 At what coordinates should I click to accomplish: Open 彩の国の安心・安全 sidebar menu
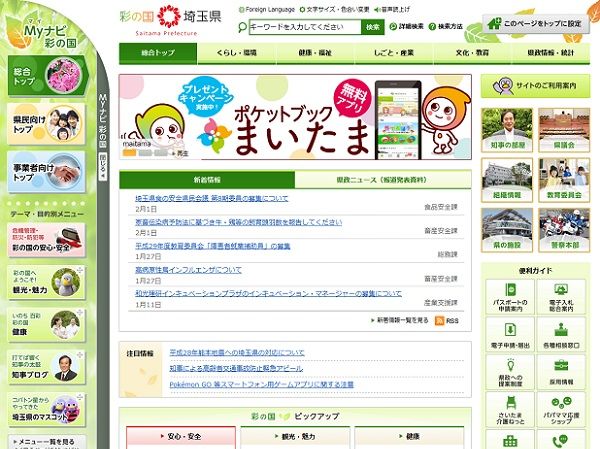46,240
